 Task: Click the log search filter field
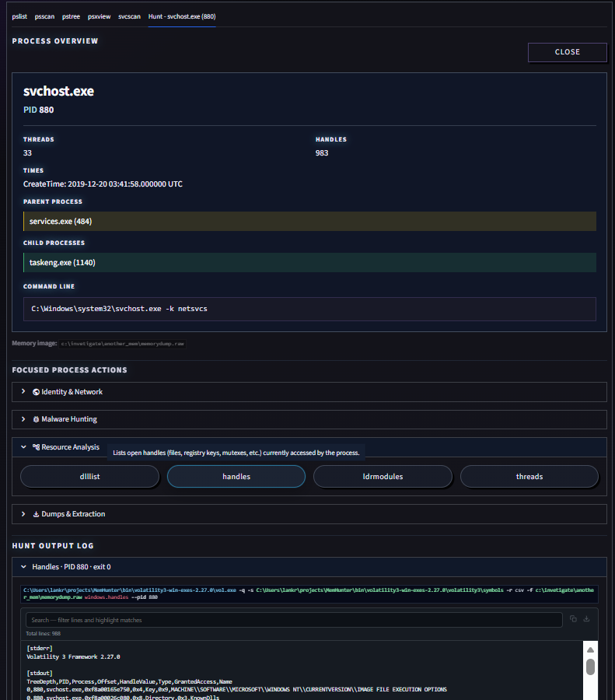click(294, 620)
